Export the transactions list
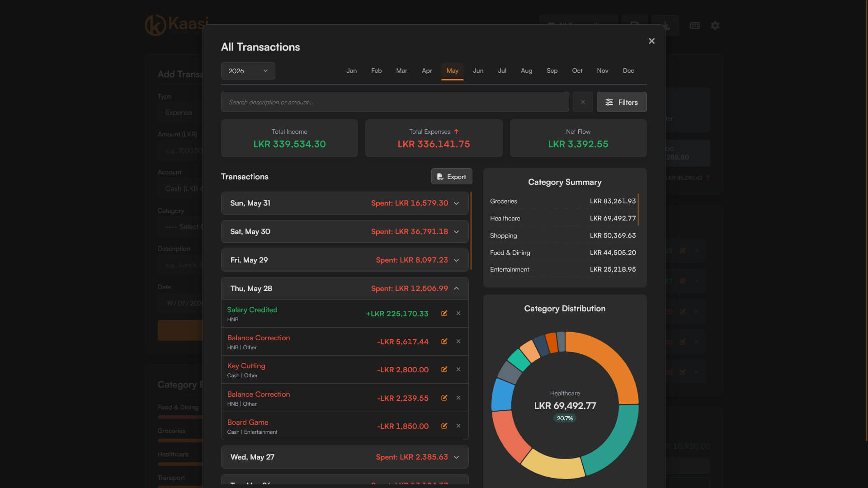Image resolution: width=868 pixels, height=488 pixels. click(451, 177)
